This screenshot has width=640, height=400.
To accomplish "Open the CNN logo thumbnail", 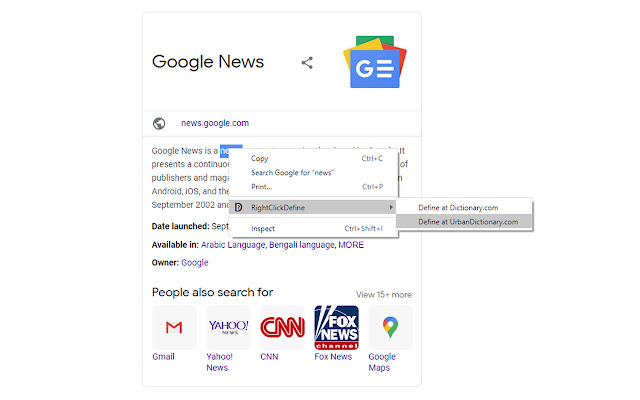I will (x=282, y=327).
